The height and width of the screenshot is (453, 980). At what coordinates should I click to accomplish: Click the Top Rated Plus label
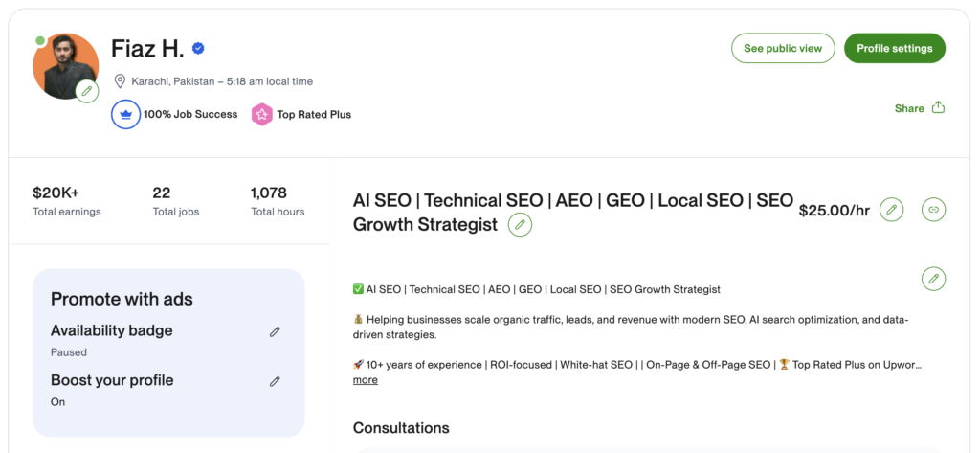tap(314, 115)
